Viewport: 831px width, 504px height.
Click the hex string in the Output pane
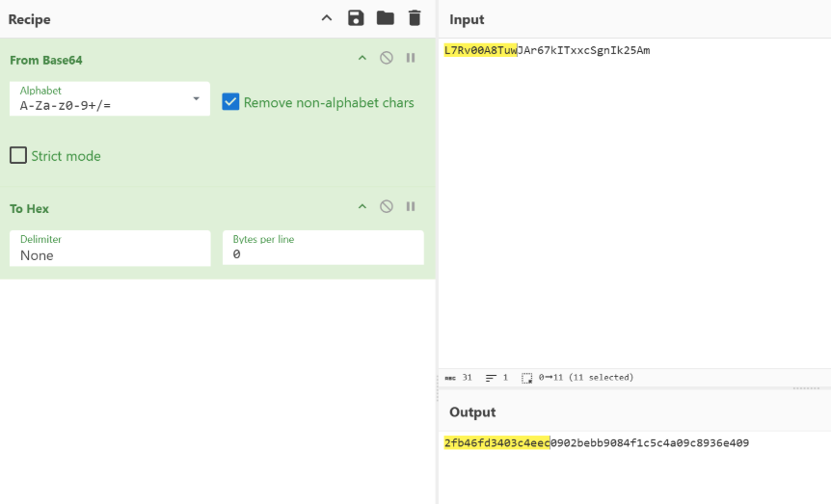596,443
